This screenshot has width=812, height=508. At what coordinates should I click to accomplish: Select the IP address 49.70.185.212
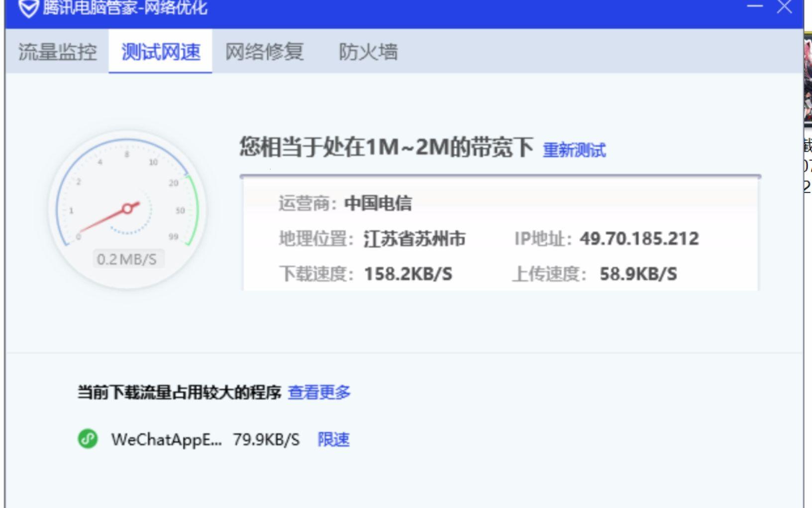point(639,239)
